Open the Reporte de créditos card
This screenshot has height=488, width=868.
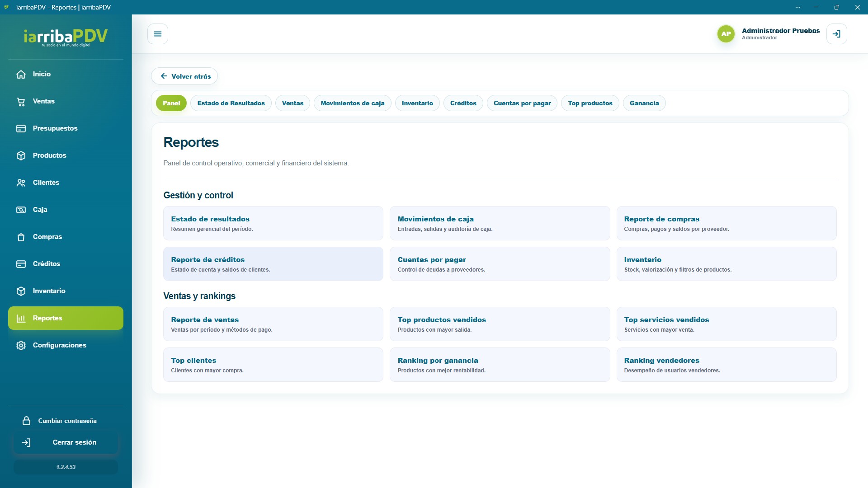tap(273, 264)
